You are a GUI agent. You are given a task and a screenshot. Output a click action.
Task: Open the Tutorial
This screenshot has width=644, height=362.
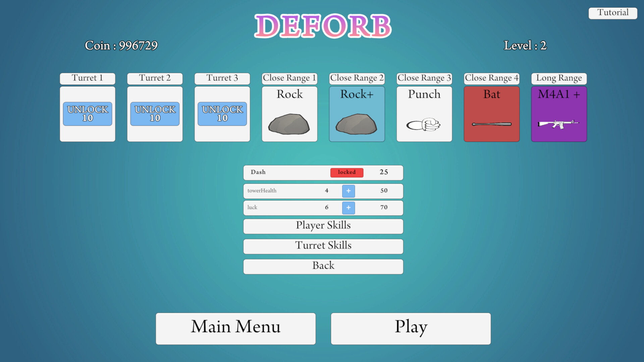pyautogui.click(x=612, y=13)
